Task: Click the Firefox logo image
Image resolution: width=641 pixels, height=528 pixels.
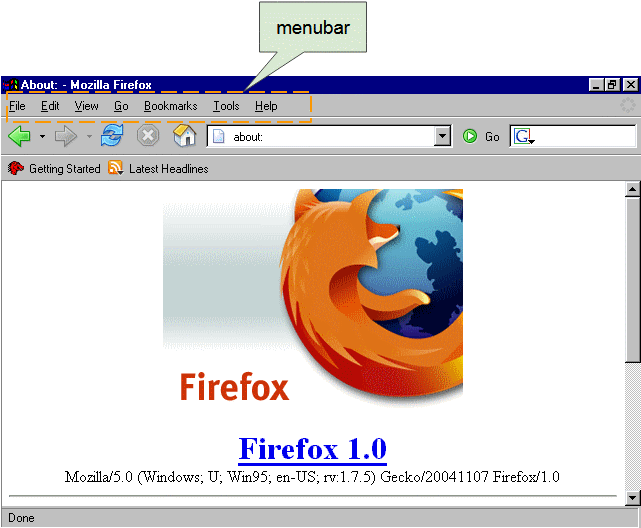Action: pyautogui.click(x=313, y=298)
